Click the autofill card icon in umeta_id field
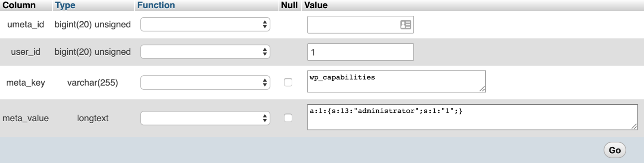This screenshot has width=644, height=163. (406, 25)
